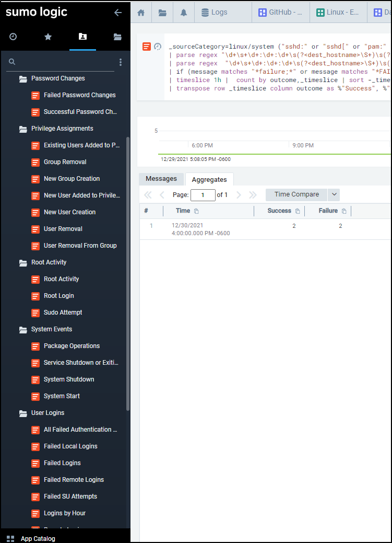The image size is (392, 543).
Task: Open Service Shutdown or Exiting search
Action: [81, 363]
